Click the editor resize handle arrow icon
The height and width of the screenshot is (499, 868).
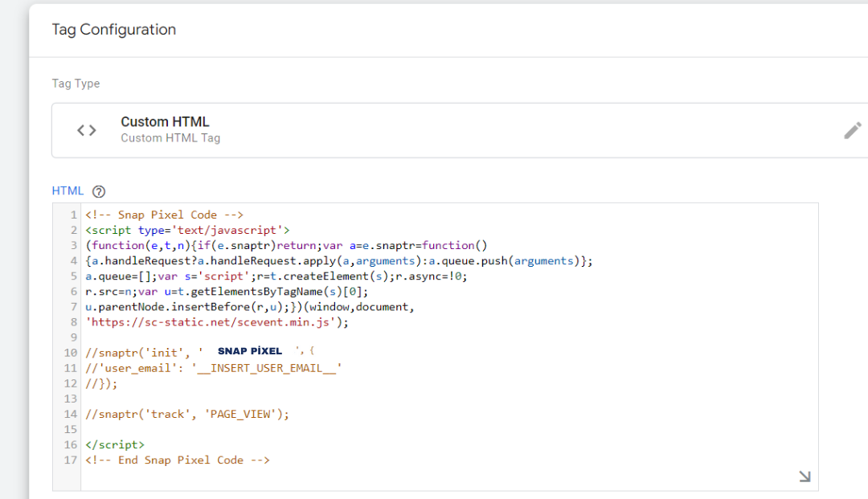(805, 477)
